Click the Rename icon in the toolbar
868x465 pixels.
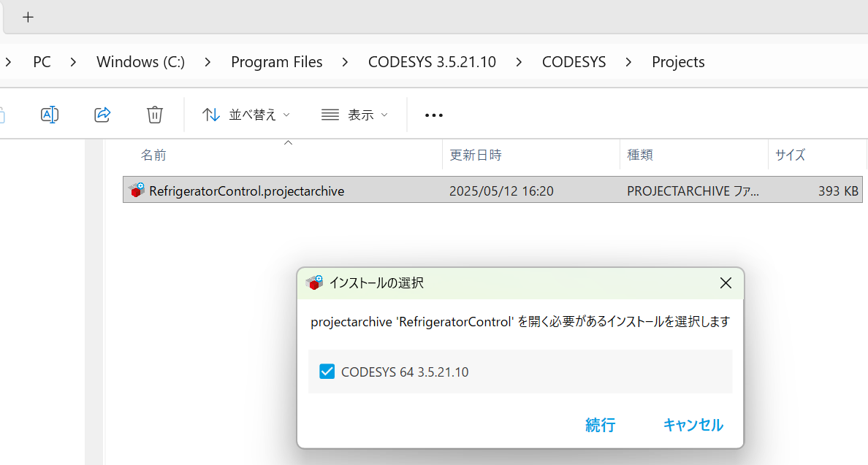click(50, 115)
